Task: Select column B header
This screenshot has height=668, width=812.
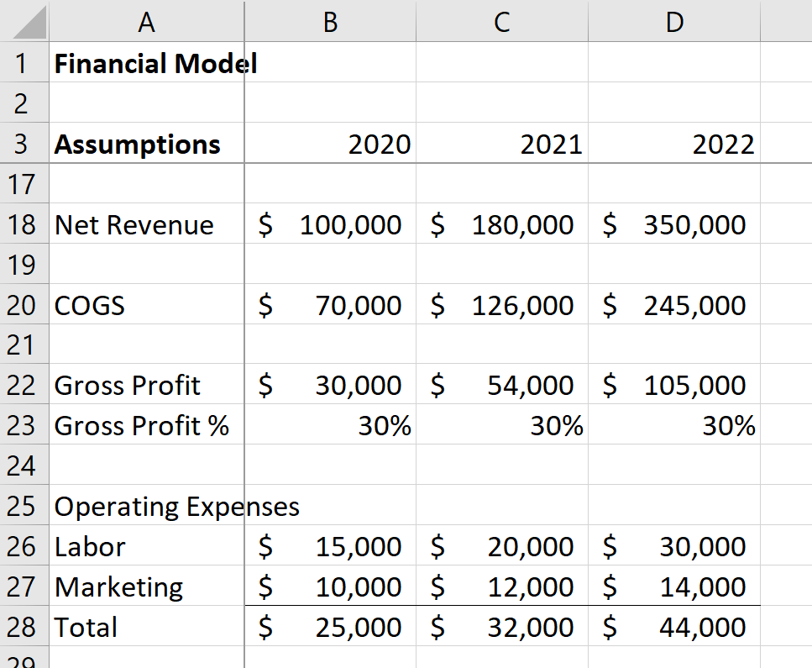Action: 329,22
